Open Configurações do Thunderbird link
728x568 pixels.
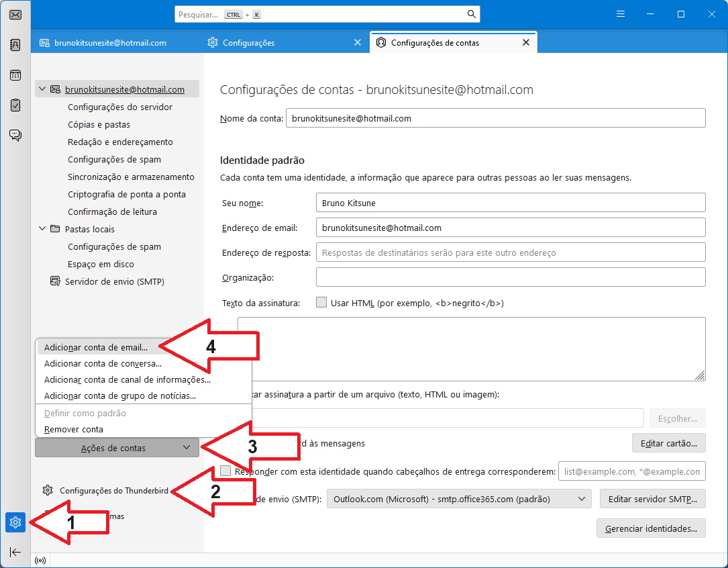(x=114, y=490)
